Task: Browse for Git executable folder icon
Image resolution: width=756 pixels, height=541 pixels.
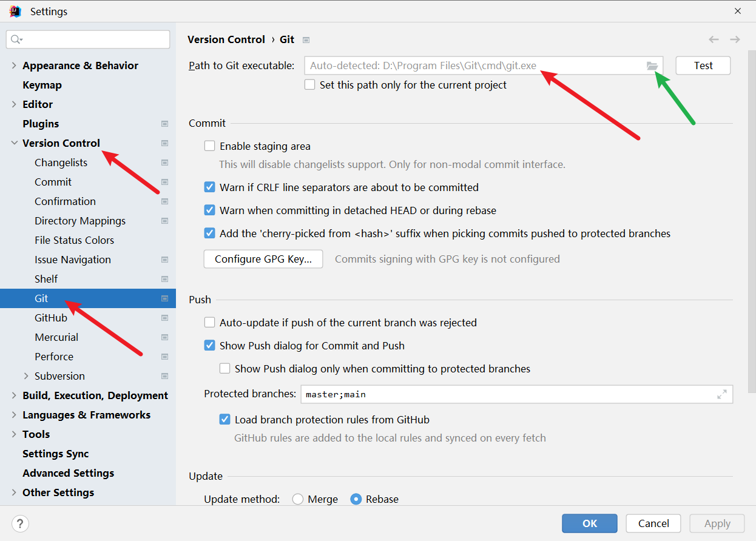Action: (x=652, y=66)
